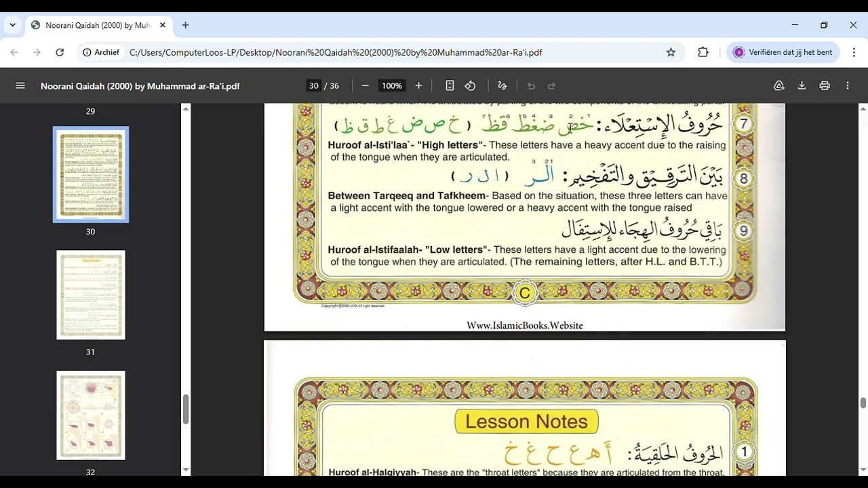Select the page 30 thumbnail
The width and height of the screenshot is (868, 488).
coord(91,174)
